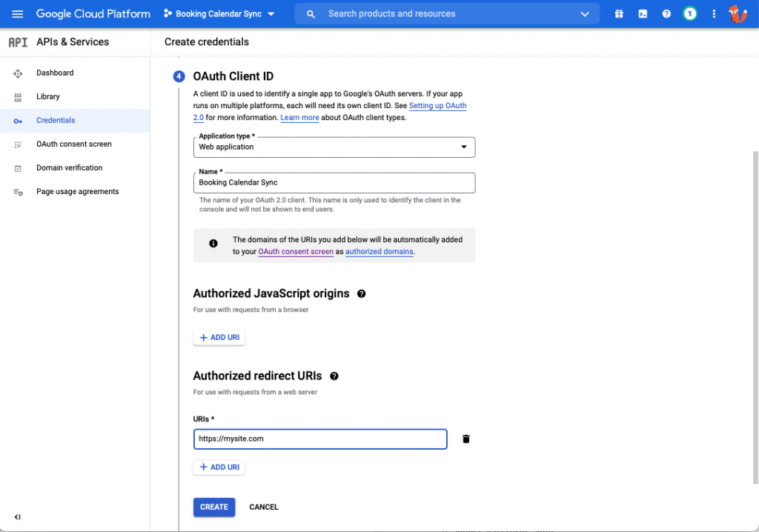Open notifications badge showing 1
Screen dimensions: 759x532
(690, 13)
